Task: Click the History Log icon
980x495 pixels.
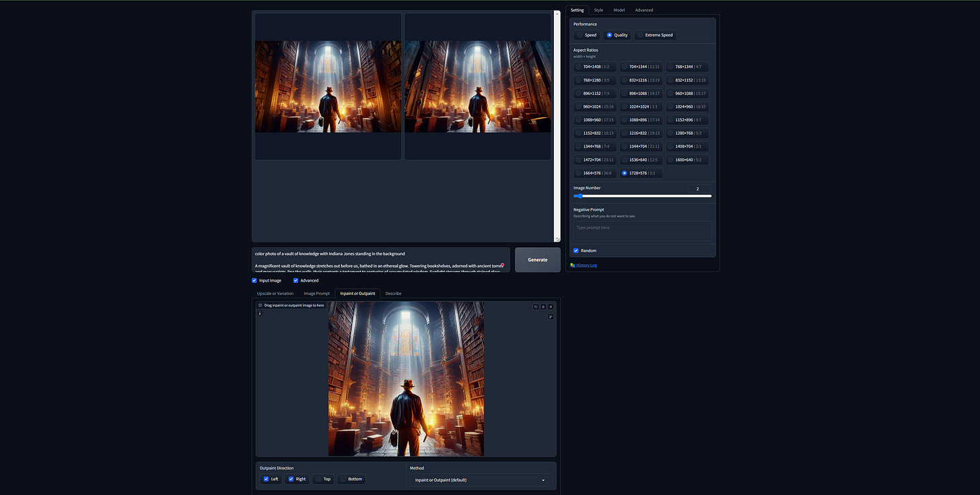Action: (x=572, y=265)
